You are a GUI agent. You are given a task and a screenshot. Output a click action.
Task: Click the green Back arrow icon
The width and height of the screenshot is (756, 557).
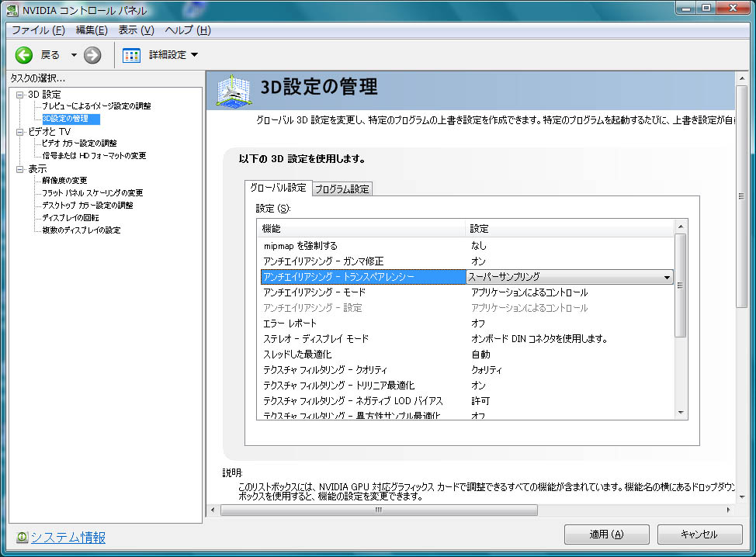(23, 55)
